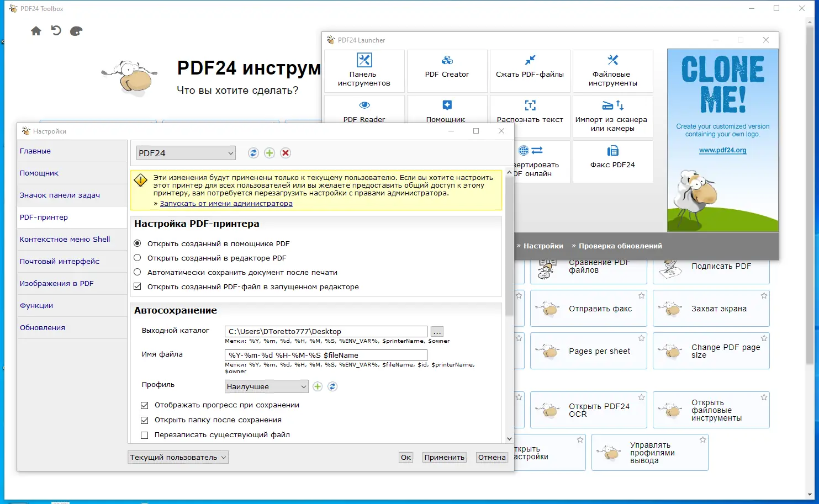The width and height of the screenshot is (819, 504).
Task: Click settings panel scrollbar up arrow
Action: [x=509, y=173]
